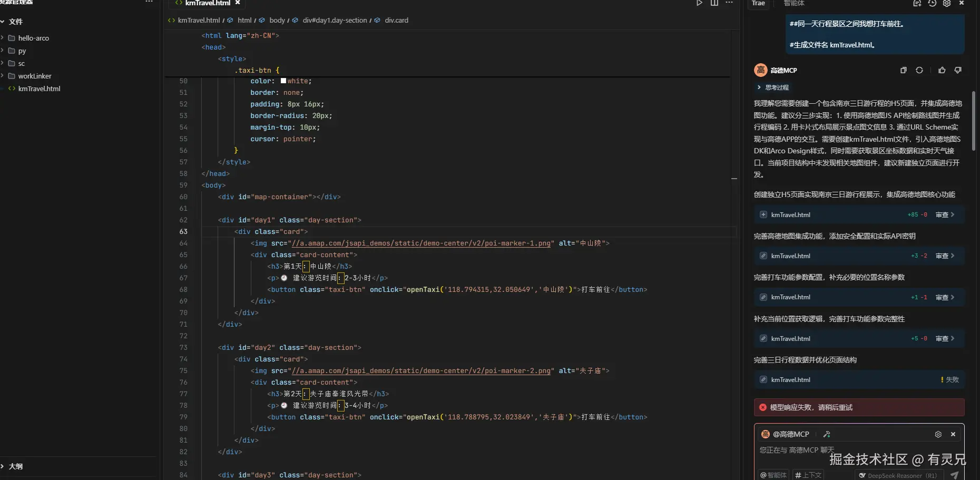Click the white color swatch on line 50

tap(283, 81)
